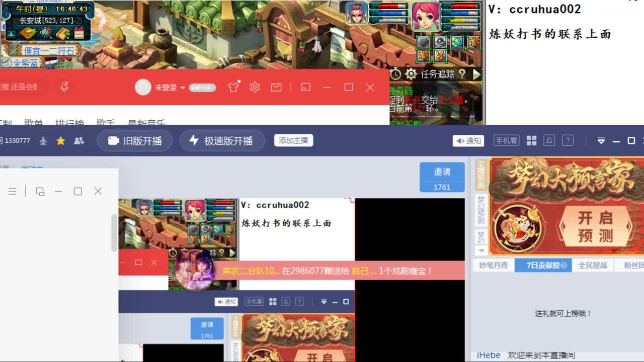Open the calendar icon in game panel
The image size is (644, 362).
click(x=79, y=34)
